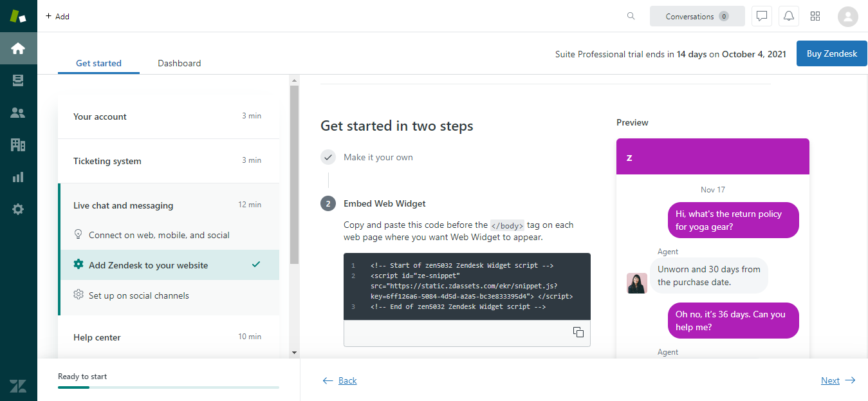Open the Conversations counter in the top bar

(x=697, y=15)
